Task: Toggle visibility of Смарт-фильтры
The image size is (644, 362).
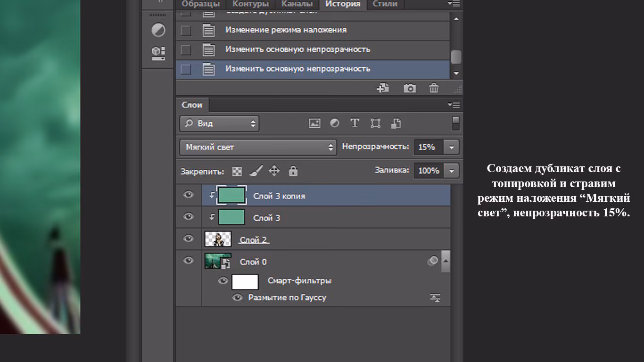Action: (x=223, y=281)
